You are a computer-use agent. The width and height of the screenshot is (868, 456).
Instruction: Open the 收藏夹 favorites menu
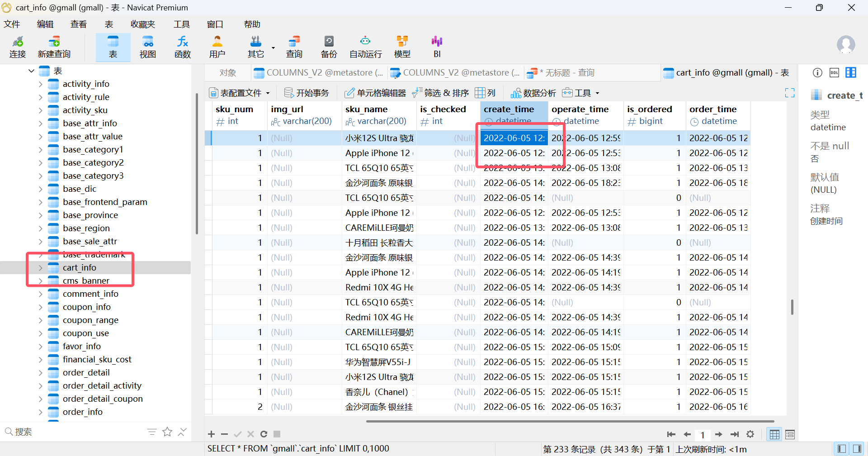143,24
